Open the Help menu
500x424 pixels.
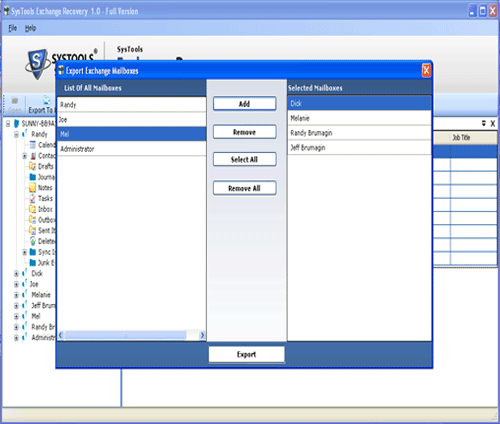point(30,28)
